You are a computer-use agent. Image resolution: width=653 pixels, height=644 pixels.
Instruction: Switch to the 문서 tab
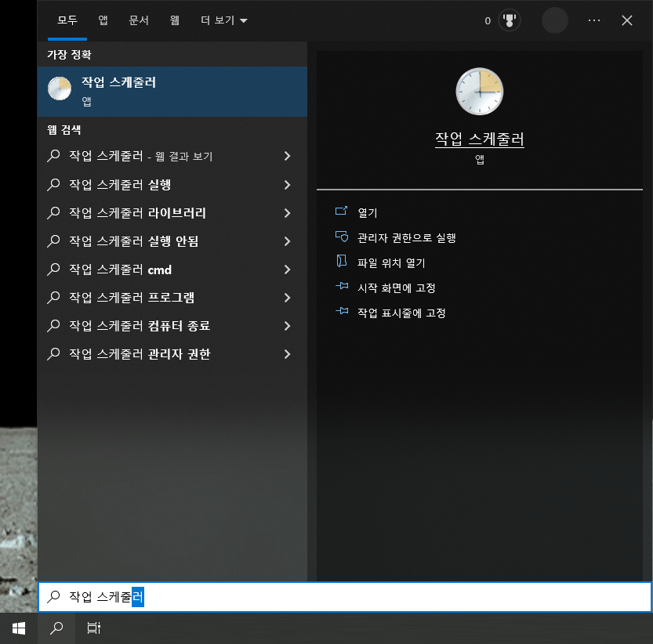[139, 20]
